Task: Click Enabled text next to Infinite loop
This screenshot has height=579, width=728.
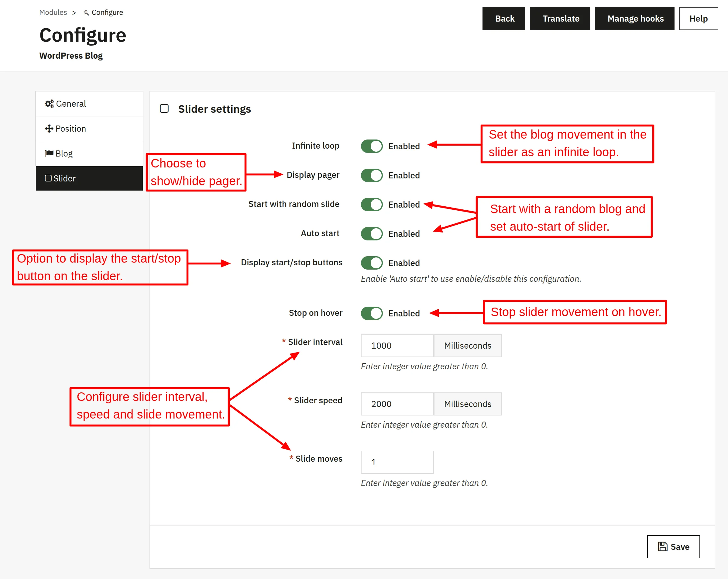Action: coord(404,146)
